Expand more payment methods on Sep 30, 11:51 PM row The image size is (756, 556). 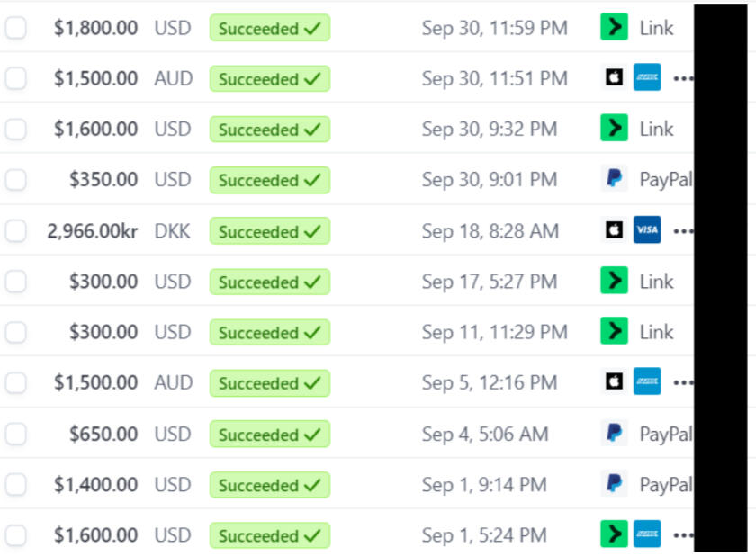pos(682,79)
